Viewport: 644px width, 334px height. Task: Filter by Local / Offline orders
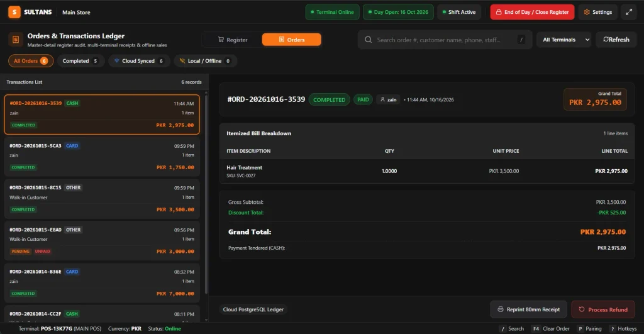tap(204, 61)
